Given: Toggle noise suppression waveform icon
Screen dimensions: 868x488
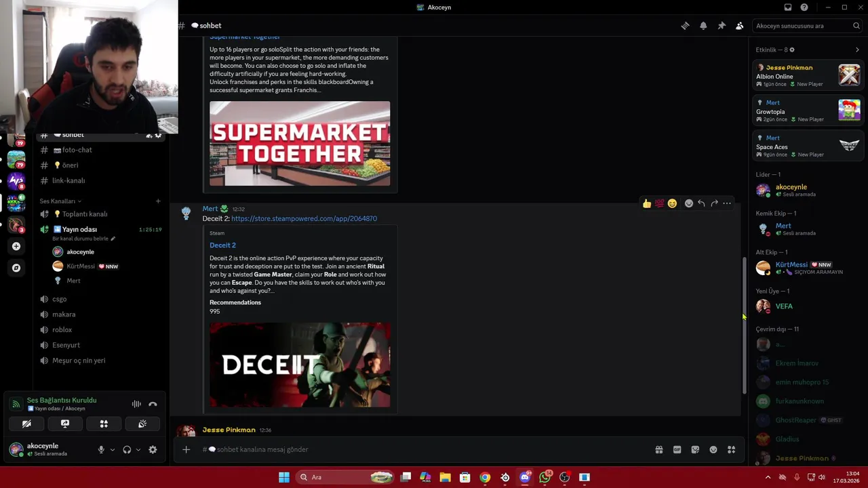Looking at the screenshot, I should 136,404.
